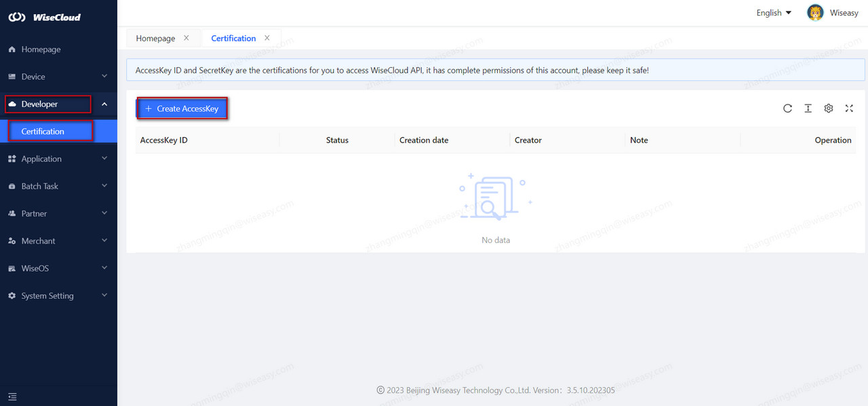Click the Wiseasy user avatar

(x=815, y=13)
